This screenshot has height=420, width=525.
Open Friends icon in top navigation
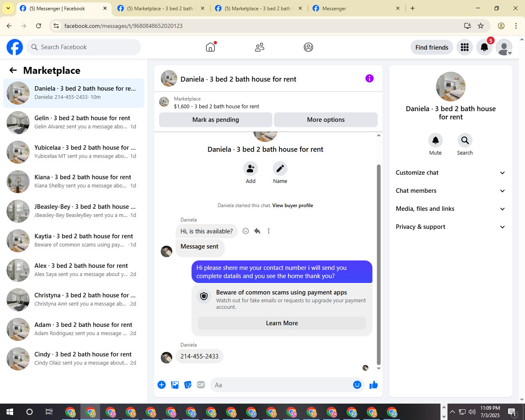(x=260, y=47)
